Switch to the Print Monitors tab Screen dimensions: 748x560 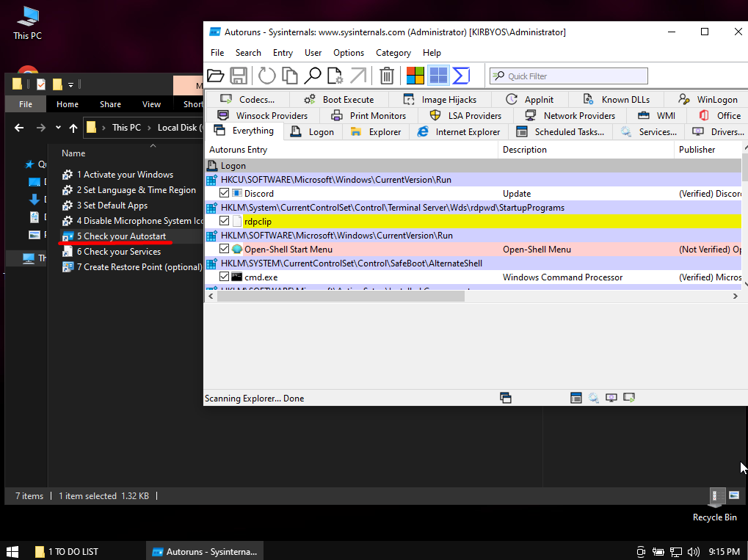click(368, 115)
